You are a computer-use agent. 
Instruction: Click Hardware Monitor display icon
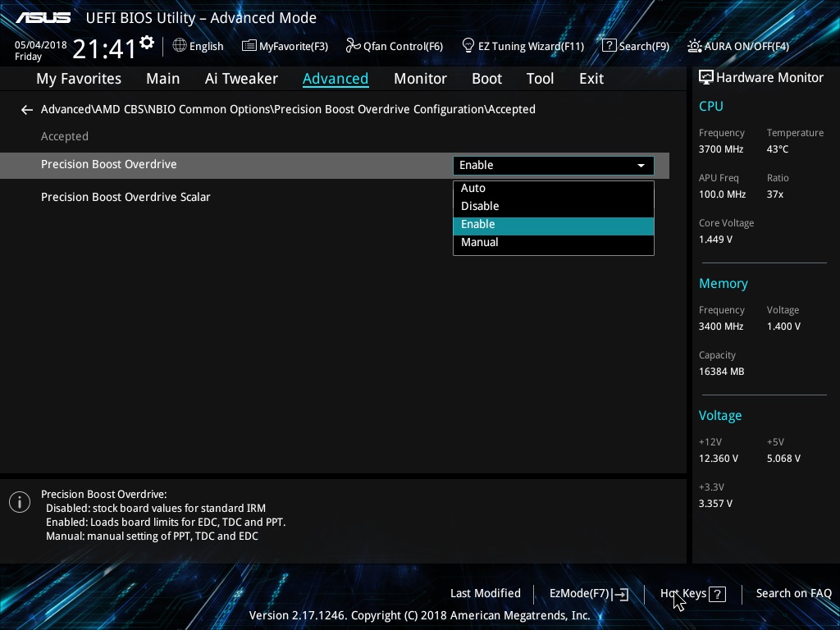[x=706, y=78]
